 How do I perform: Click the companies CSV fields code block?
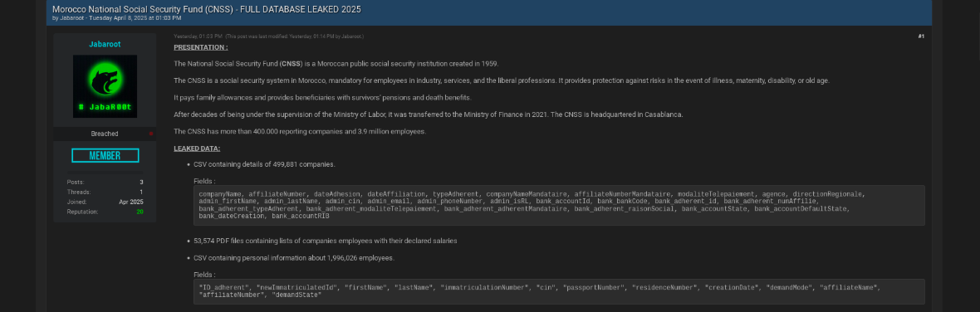coord(559,205)
